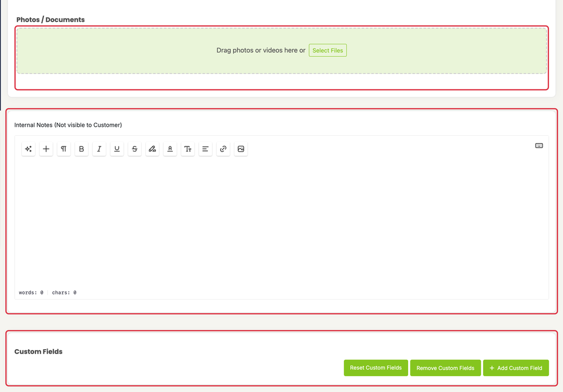The image size is (563, 392).
Task: Select the highlight marker tool
Action: click(152, 149)
